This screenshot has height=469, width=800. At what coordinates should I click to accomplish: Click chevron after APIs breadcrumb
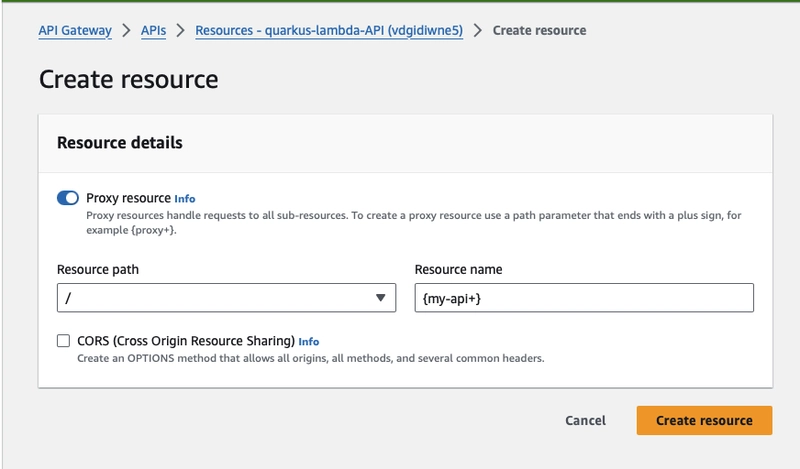click(x=181, y=31)
